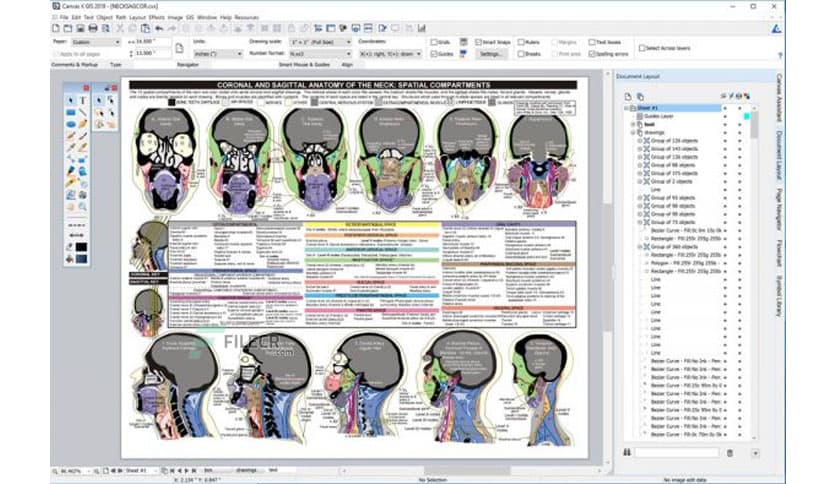836x484 pixels.
Task: Switch to the Canvas Assistant side tab
Action: point(779,98)
